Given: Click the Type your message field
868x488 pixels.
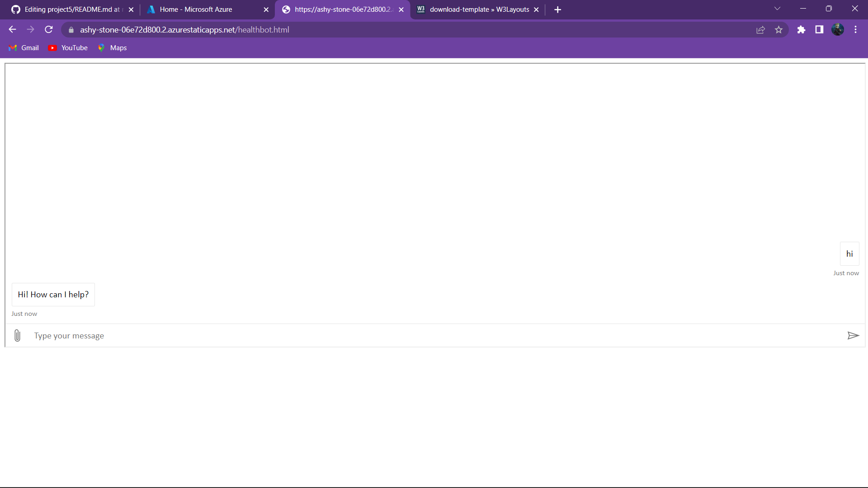Looking at the screenshot, I should point(434,336).
